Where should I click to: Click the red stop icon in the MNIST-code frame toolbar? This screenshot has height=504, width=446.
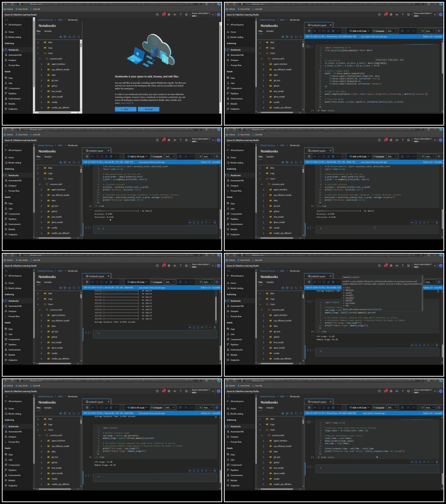coord(319,31)
